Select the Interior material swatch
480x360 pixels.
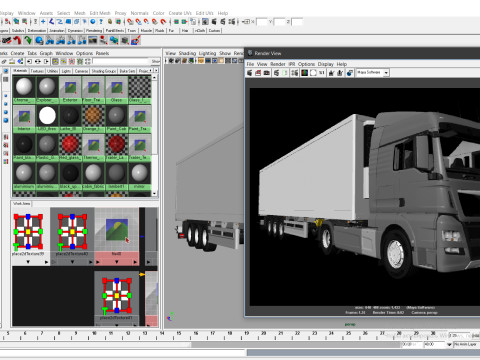[24, 119]
